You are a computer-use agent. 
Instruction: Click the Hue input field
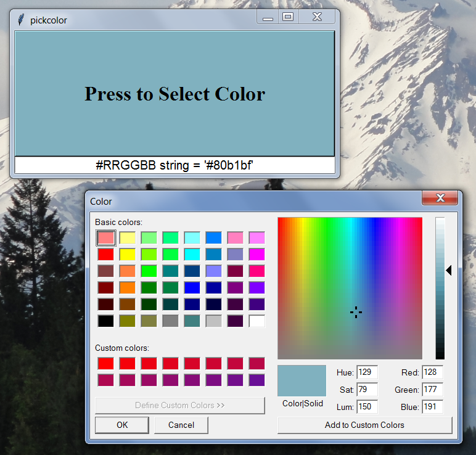click(x=367, y=372)
